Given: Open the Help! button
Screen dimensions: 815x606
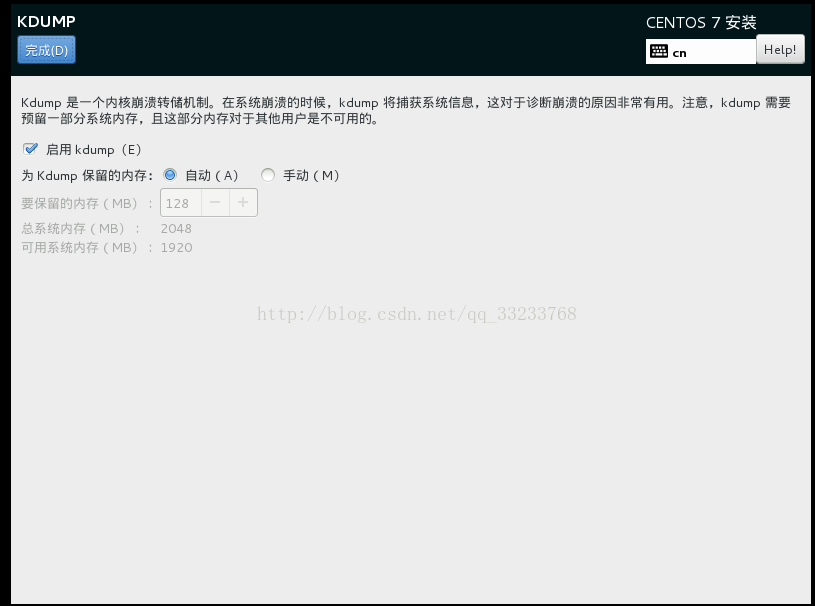Looking at the screenshot, I should tap(780, 50).
